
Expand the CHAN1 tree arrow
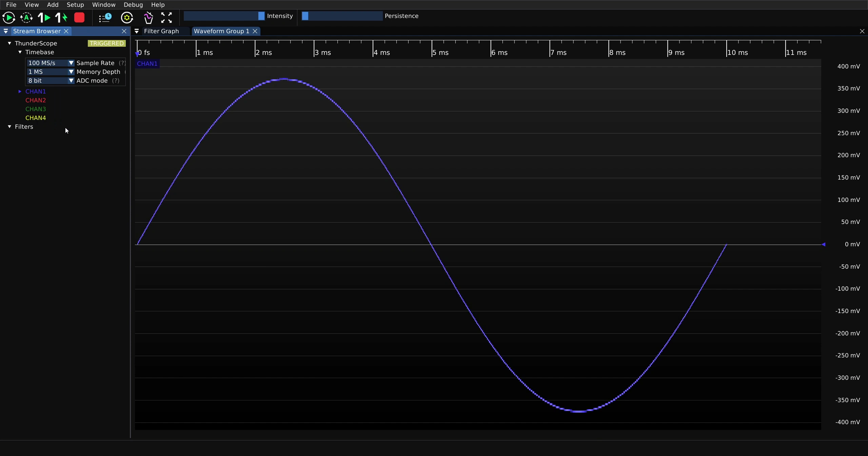(x=20, y=91)
